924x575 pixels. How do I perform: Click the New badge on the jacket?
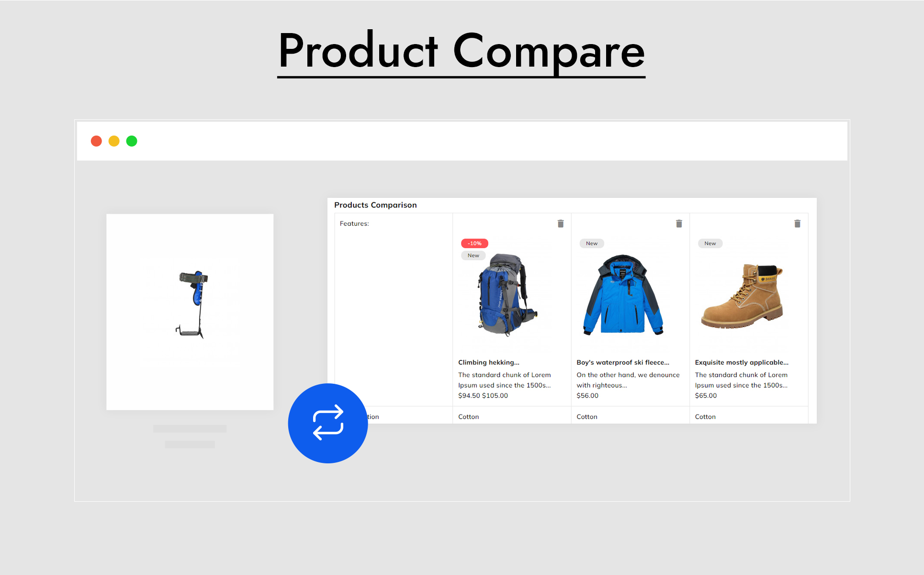(x=592, y=243)
